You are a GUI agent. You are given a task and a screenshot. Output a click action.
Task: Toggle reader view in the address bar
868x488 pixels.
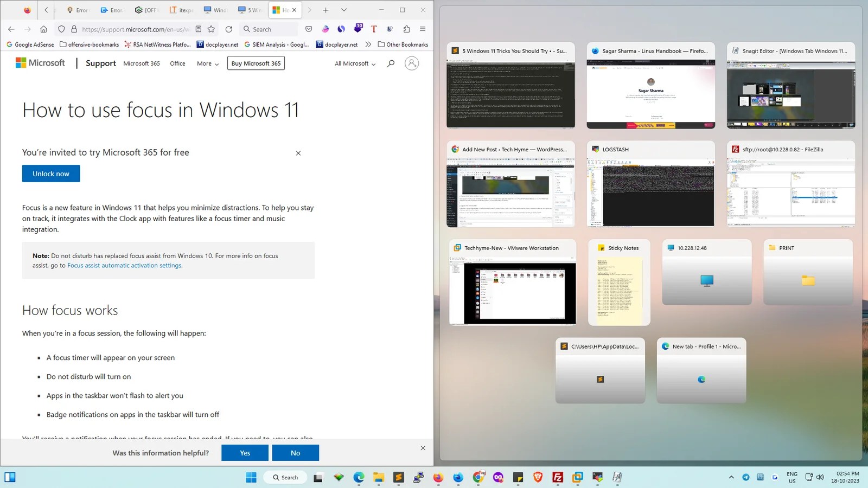pyautogui.click(x=199, y=29)
